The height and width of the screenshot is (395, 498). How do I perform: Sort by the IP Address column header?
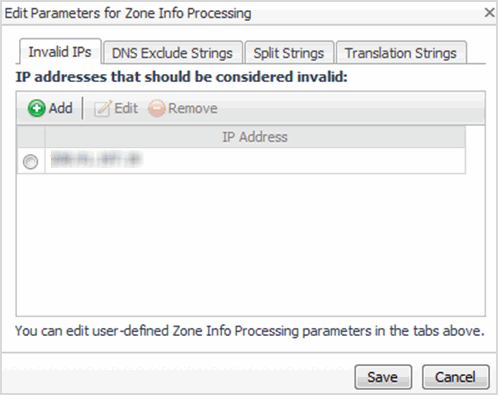pos(255,137)
